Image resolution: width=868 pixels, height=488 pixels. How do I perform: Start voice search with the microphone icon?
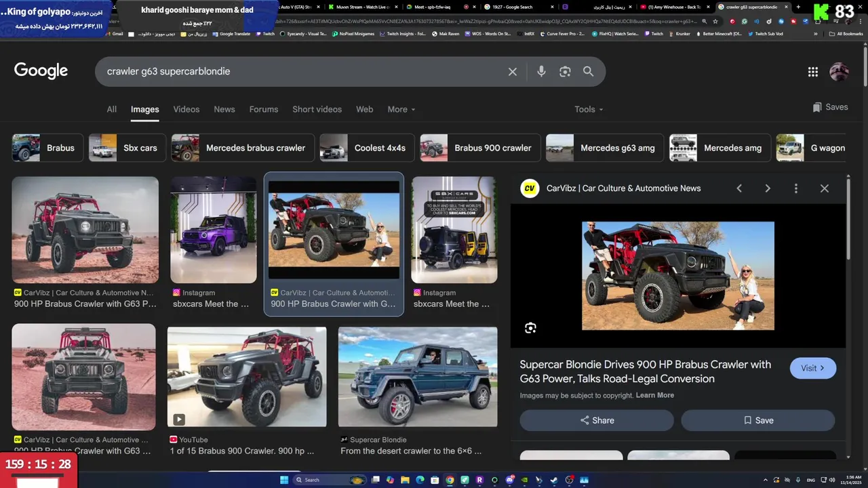(x=541, y=71)
